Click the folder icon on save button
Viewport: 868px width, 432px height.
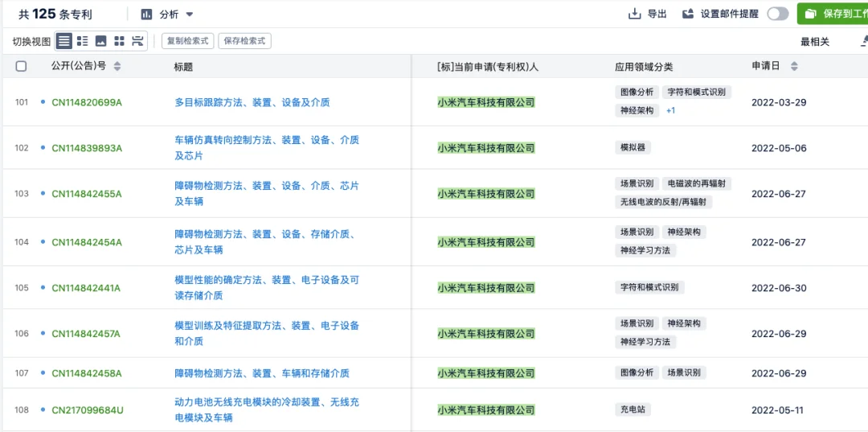[811, 14]
